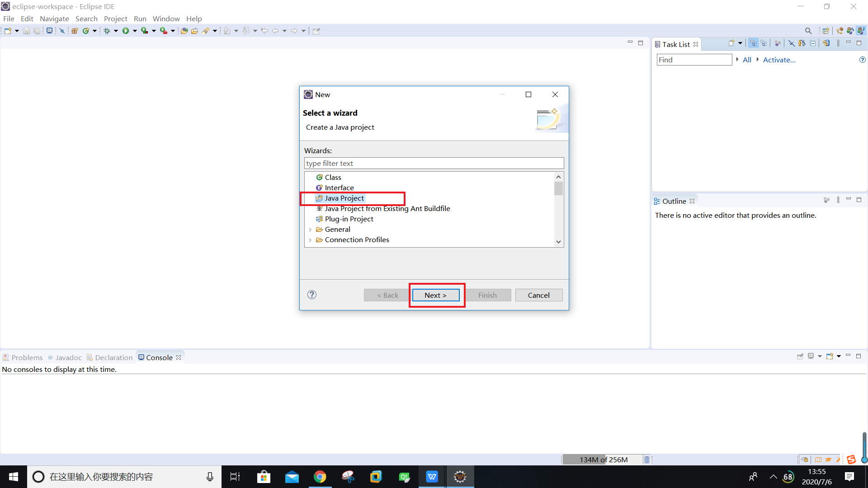Click the Activate task list link
Screen dimensions: 868x488
coord(778,60)
